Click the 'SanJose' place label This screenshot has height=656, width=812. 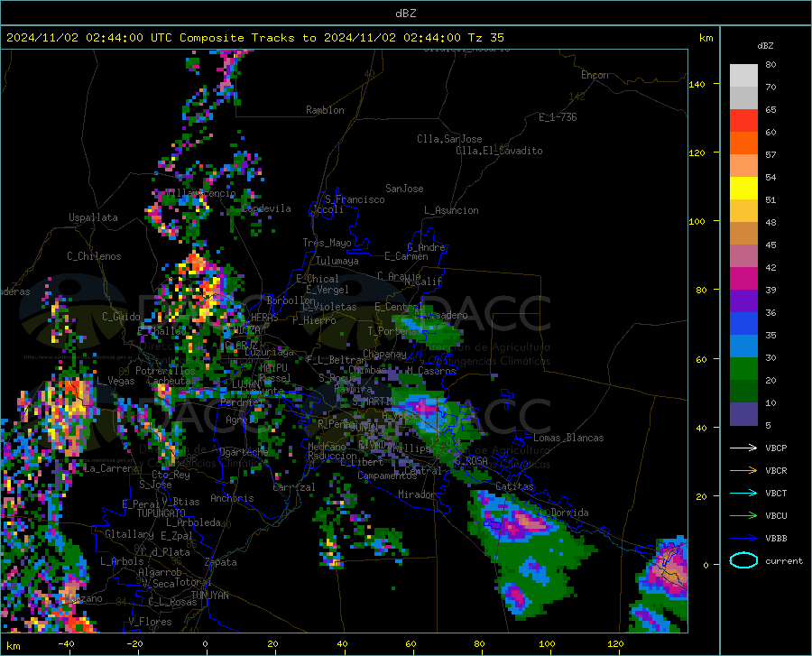[x=404, y=189]
